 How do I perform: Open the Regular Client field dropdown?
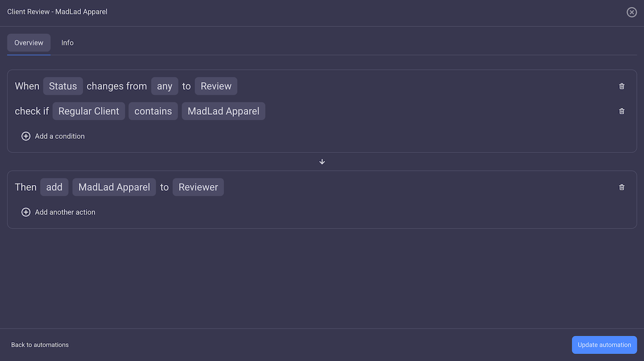(89, 111)
